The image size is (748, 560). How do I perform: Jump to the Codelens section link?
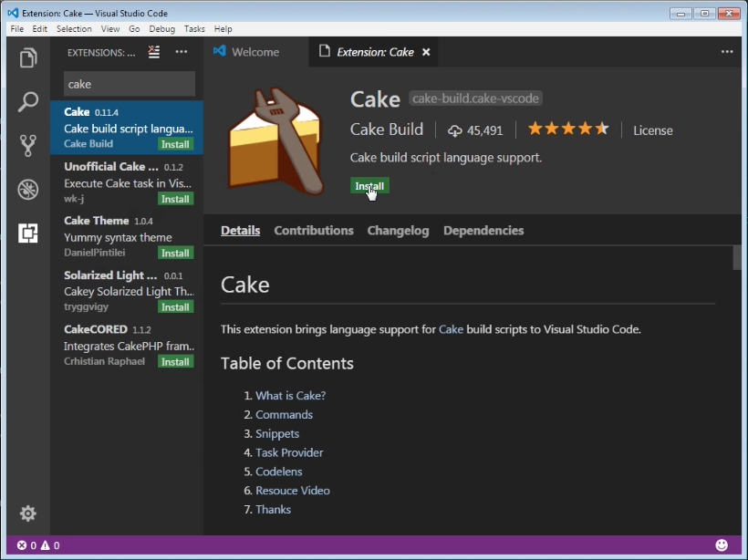click(x=279, y=472)
